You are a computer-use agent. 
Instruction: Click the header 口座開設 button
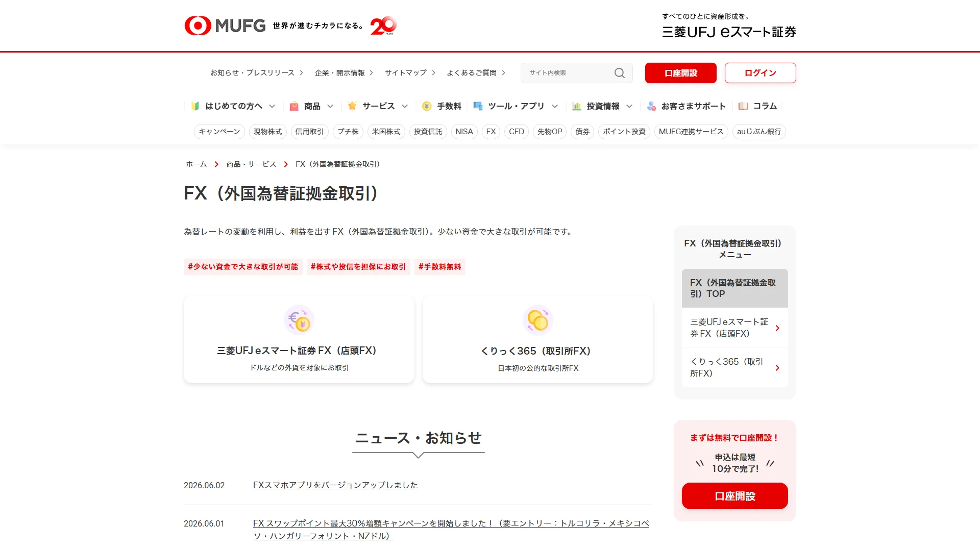pos(681,73)
